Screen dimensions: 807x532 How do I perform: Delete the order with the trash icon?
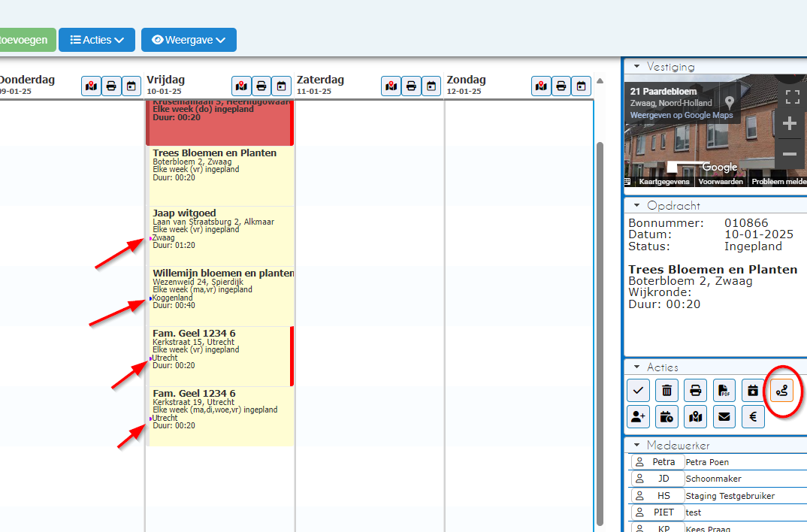point(667,391)
